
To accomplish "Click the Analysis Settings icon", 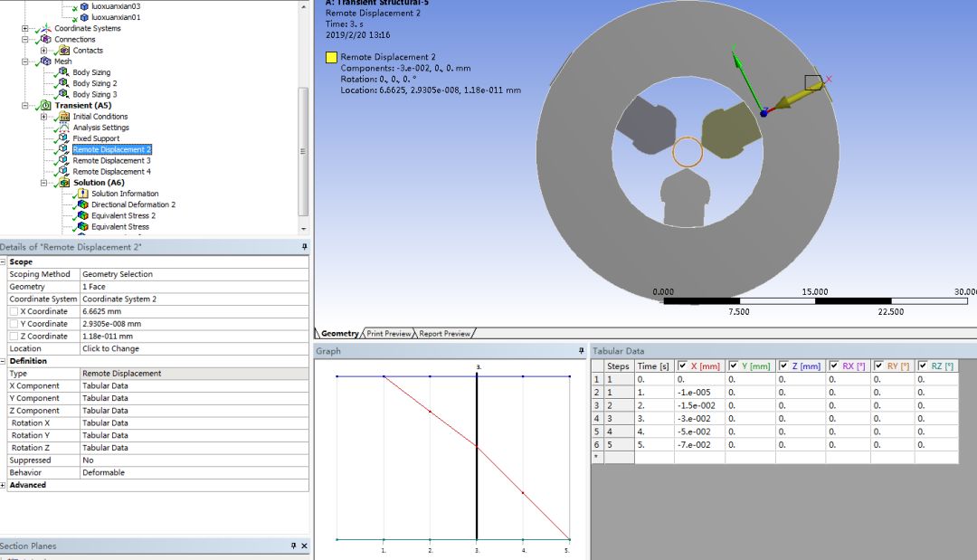I will click(x=65, y=128).
